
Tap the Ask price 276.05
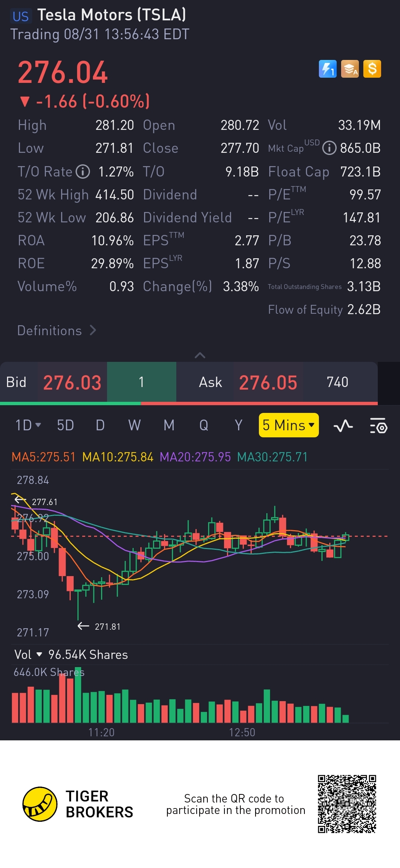(268, 383)
